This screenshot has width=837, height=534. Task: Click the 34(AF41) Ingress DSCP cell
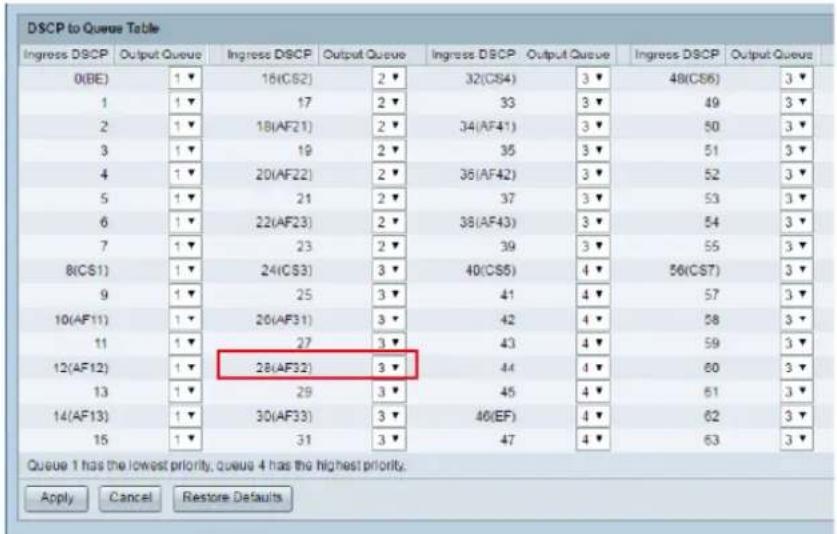488,127
